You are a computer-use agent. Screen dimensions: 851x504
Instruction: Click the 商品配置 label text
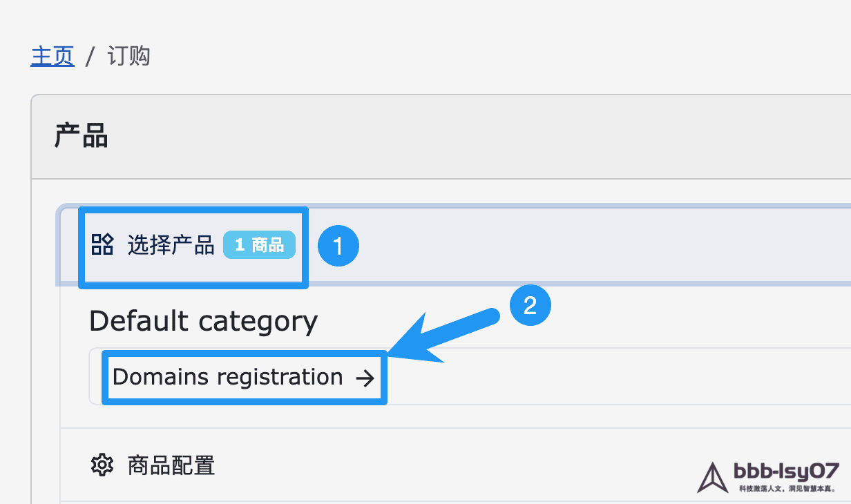click(x=171, y=465)
